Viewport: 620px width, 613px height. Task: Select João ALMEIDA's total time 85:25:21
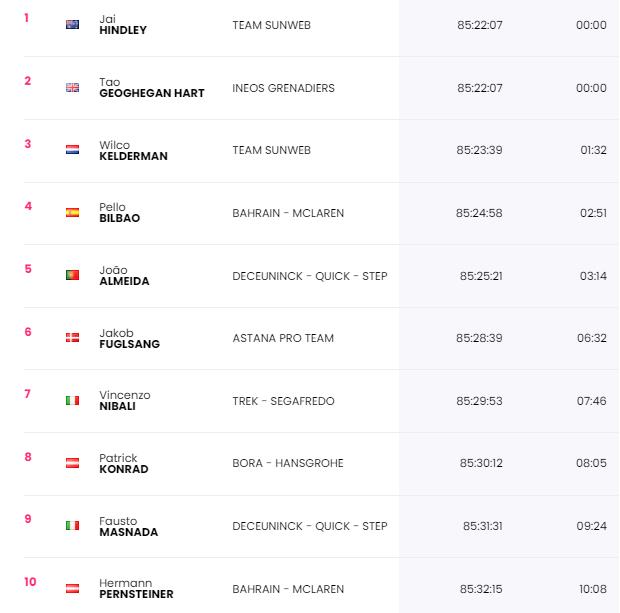click(x=481, y=276)
